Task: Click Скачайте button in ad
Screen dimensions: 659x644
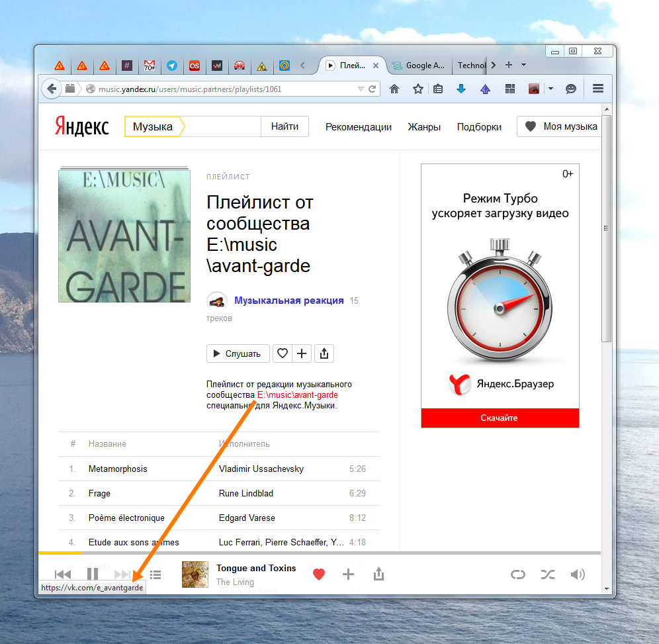Action: (x=500, y=418)
